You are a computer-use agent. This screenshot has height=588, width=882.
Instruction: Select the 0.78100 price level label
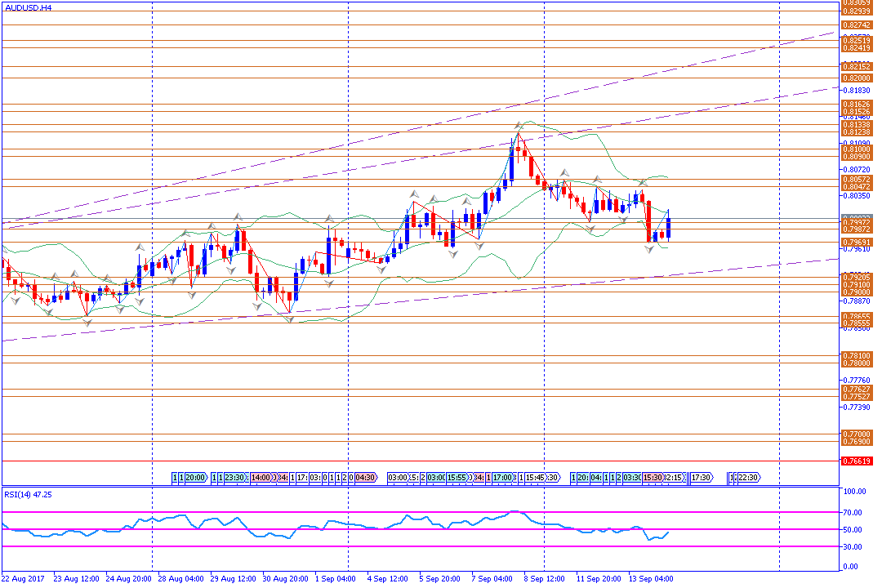coord(856,356)
